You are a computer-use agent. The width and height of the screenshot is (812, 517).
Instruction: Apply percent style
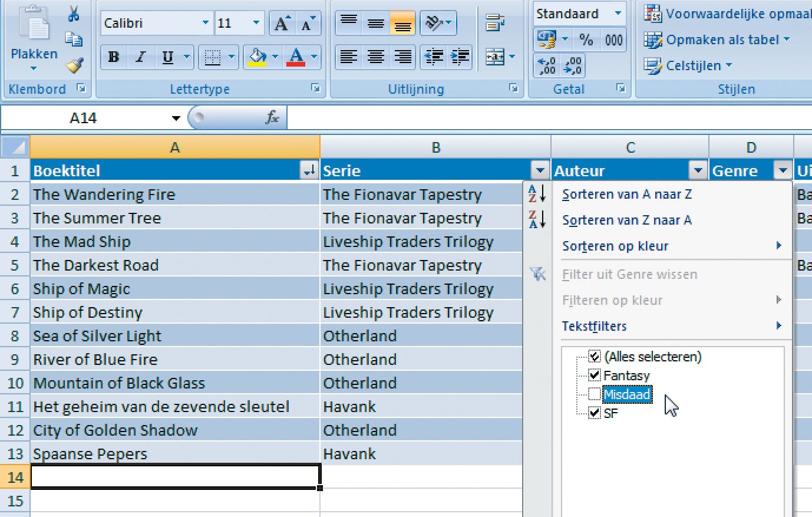coord(586,39)
